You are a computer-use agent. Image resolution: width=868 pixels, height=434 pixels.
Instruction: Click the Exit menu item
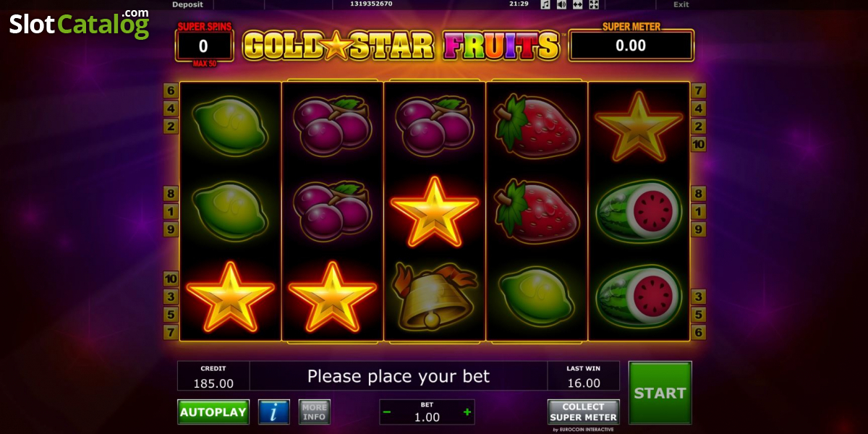pos(681,4)
